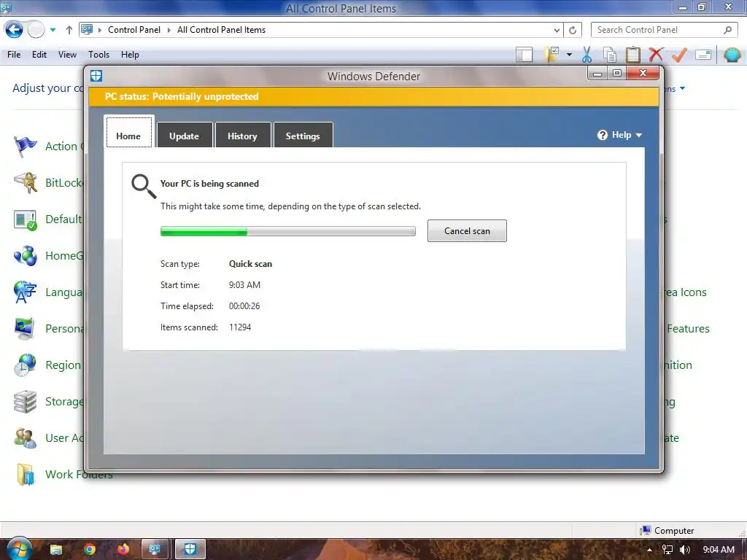Refresh the Control Panel view
Screen dimensions: 747x560
pos(573,30)
